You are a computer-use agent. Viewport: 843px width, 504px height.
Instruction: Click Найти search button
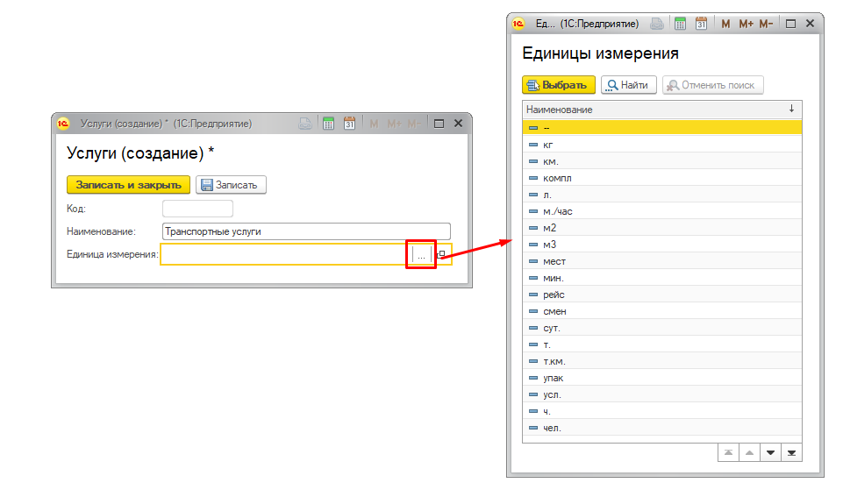(628, 85)
